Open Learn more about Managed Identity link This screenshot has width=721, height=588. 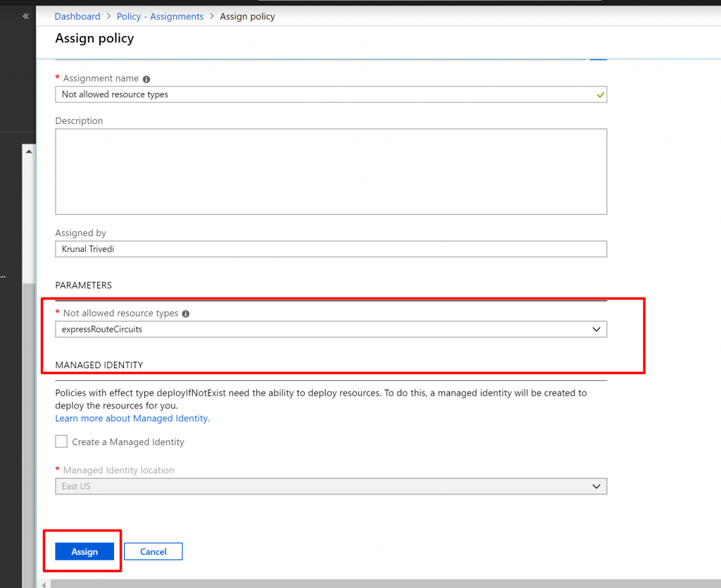pos(132,418)
